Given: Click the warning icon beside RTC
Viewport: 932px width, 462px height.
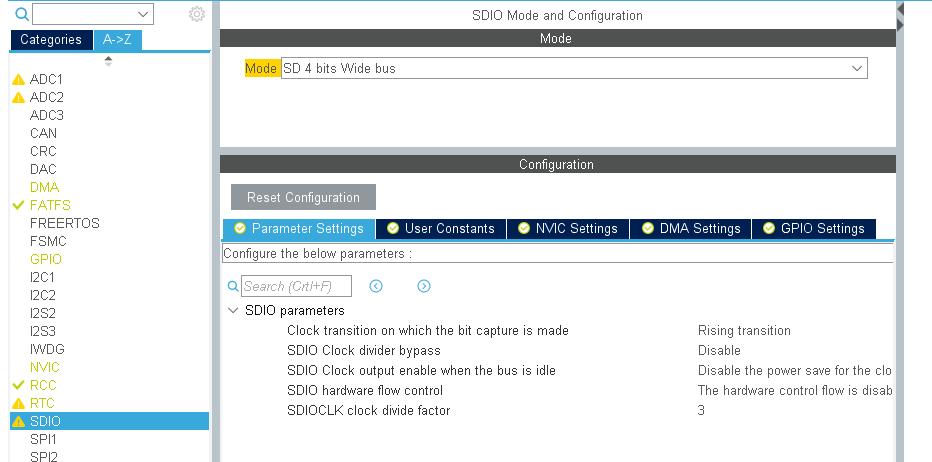Looking at the screenshot, I should pos(18,404).
